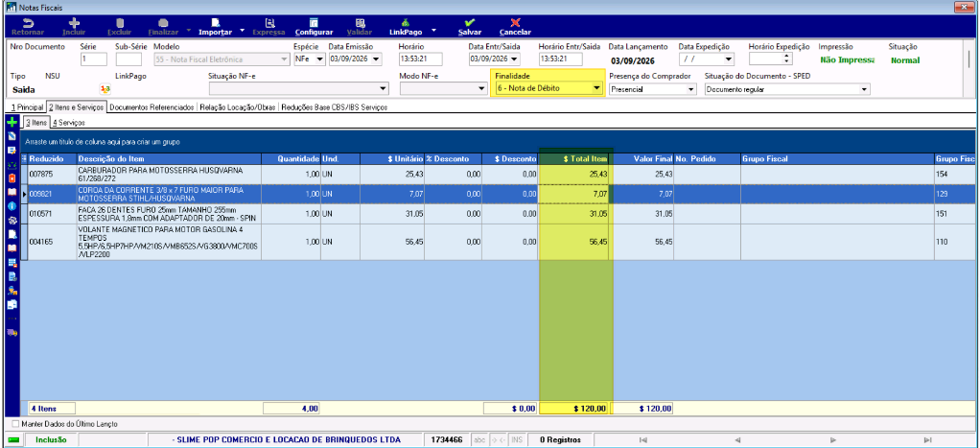Switch to the 4 Serviços sub-tab
This screenshot has width=980, height=448.
point(69,123)
